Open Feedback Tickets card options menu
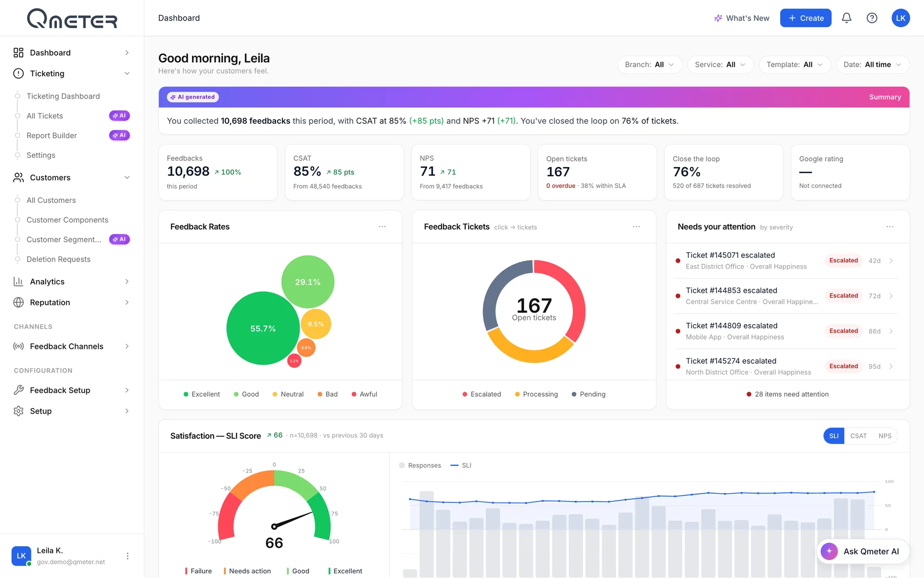 637,227
